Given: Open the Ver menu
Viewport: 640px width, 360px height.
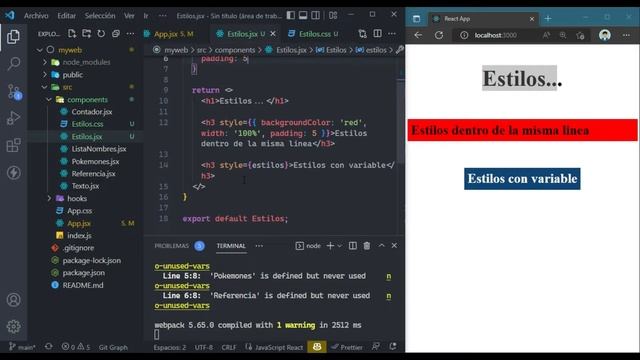Looking at the screenshot, I should coord(129,16).
